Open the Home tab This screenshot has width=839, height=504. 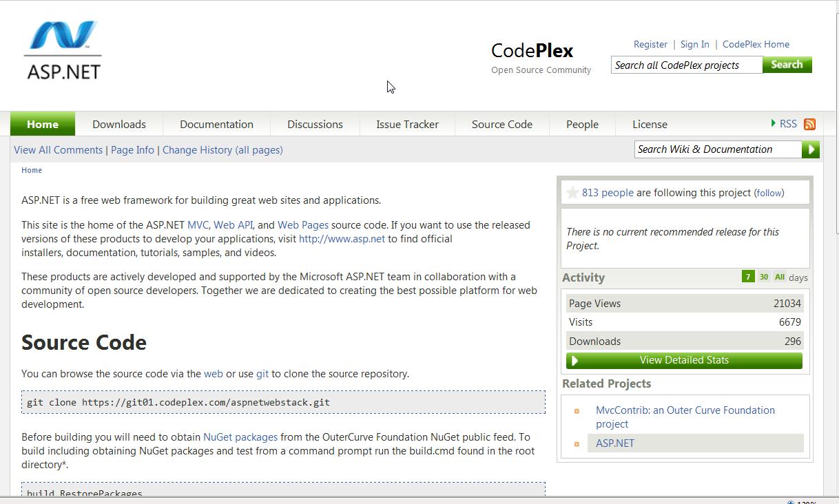pyautogui.click(x=43, y=124)
